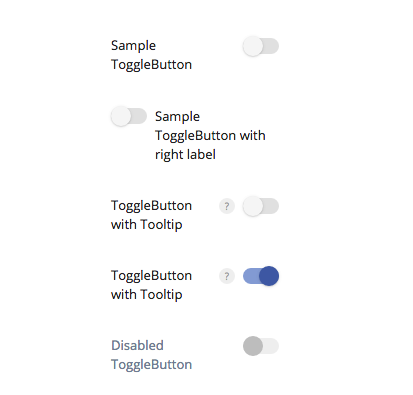413x395 pixels.
Task: Click the white knob of the right-label toggle
Action: click(x=121, y=116)
